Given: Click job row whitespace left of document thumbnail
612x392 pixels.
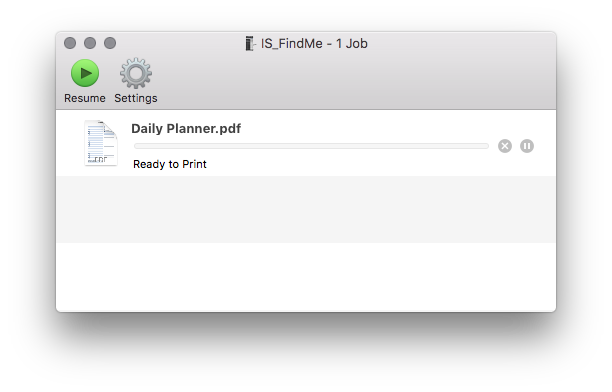Looking at the screenshot, I should tap(70, 143).
